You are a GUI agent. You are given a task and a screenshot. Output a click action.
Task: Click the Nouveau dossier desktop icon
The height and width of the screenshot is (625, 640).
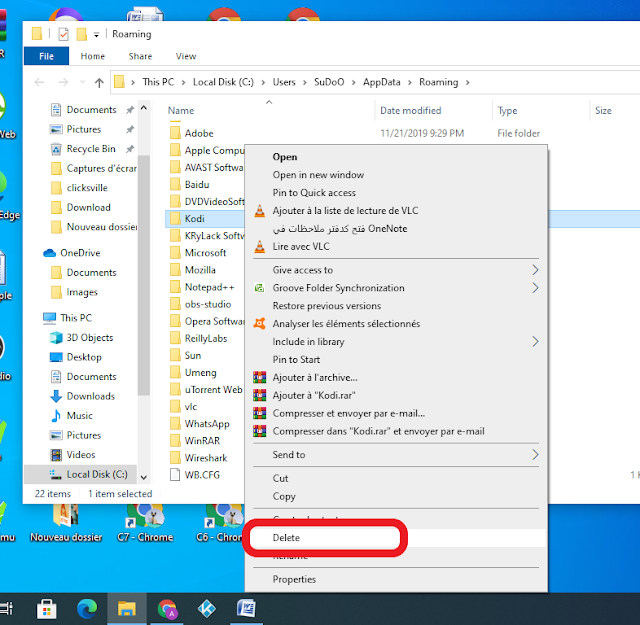pos(66,524)
